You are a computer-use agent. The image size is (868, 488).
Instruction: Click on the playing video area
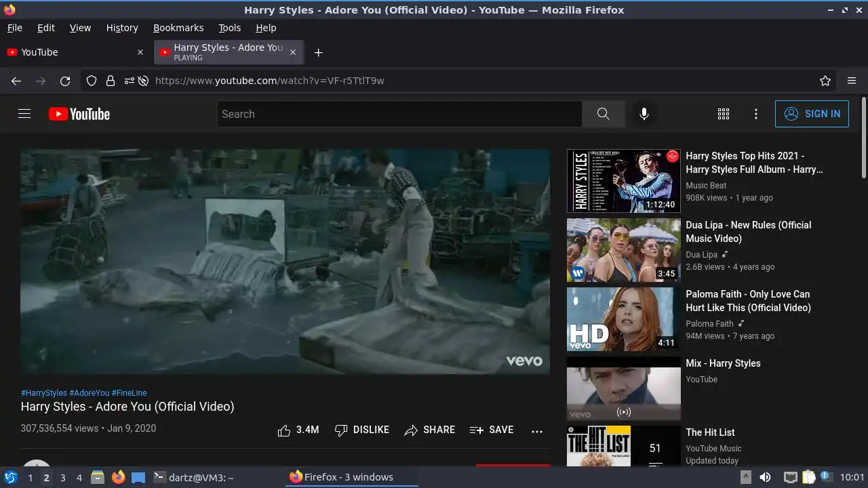pos(285,262)
